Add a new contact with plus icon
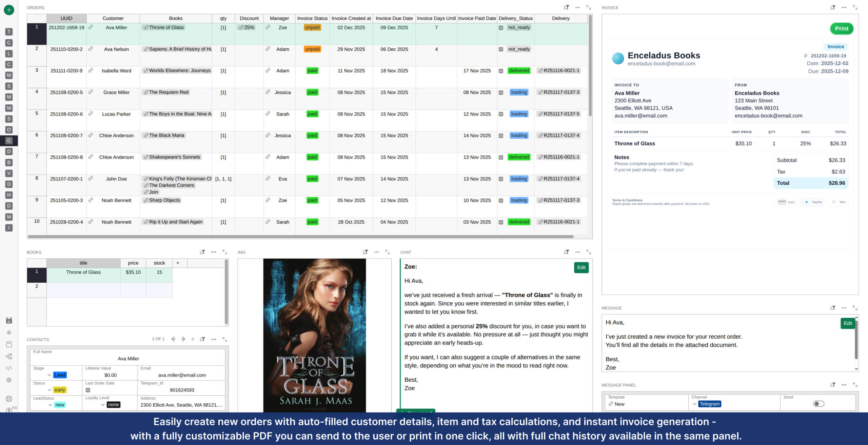868x445 pixels. click(193, 339)
